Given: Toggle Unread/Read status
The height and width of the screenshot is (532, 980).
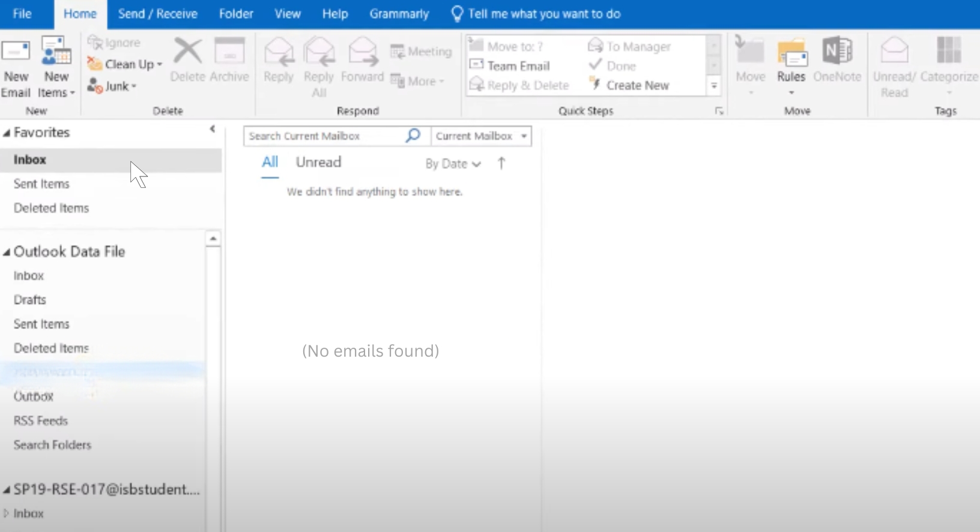Looking at the screenshot, I should [x=894, y=67].
